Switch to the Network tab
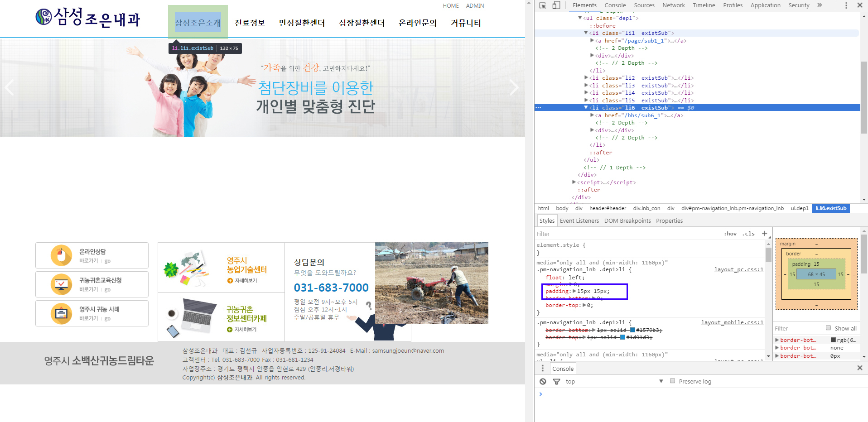Screen dimensions: 868x422 pos(674,5)
